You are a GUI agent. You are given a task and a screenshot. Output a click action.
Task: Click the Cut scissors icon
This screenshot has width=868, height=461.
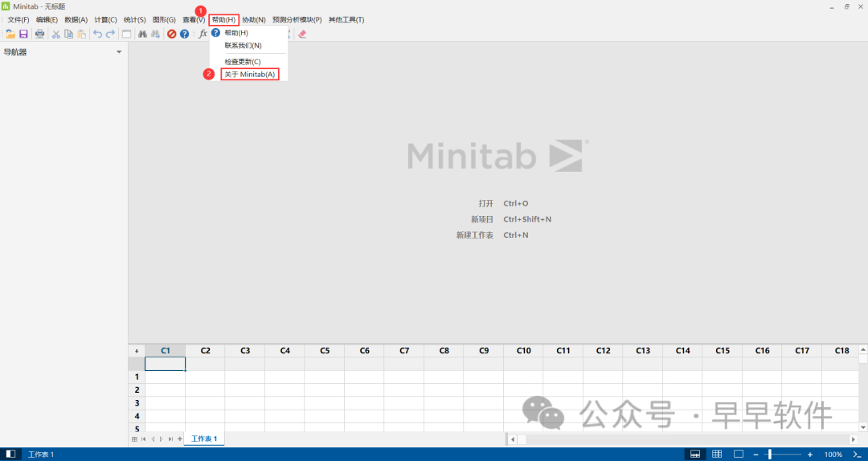(x=56, y=34)
